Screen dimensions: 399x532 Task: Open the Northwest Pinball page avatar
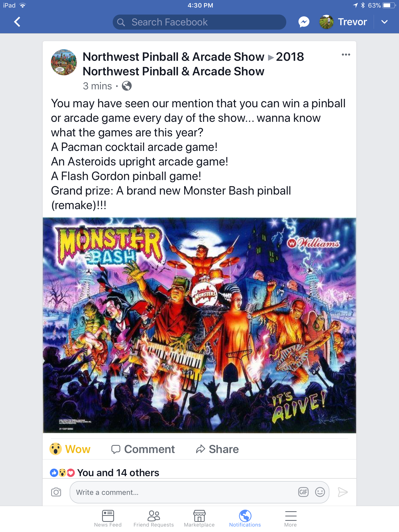point(64,62)
